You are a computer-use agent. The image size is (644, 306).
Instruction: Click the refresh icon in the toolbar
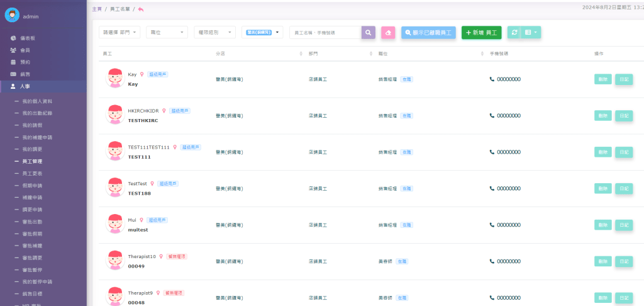514,32
